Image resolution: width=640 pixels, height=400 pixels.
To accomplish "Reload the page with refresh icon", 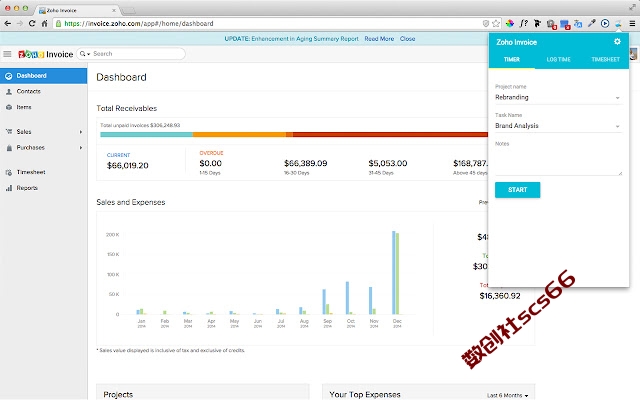I will (32, 24).
